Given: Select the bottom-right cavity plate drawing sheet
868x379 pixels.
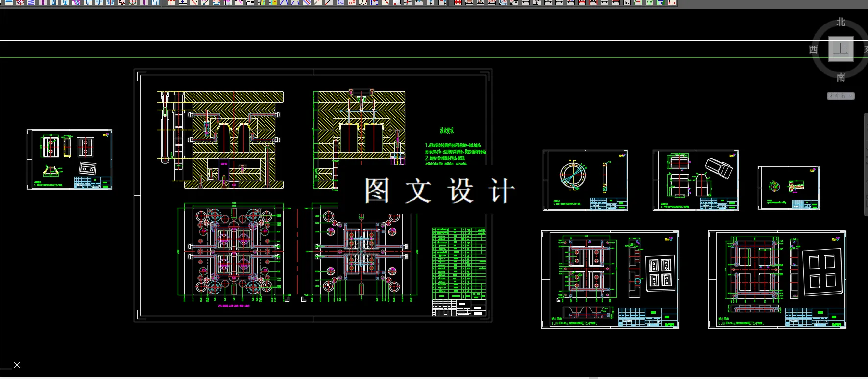Looking at the screenshot, I should tap(777, 279).
